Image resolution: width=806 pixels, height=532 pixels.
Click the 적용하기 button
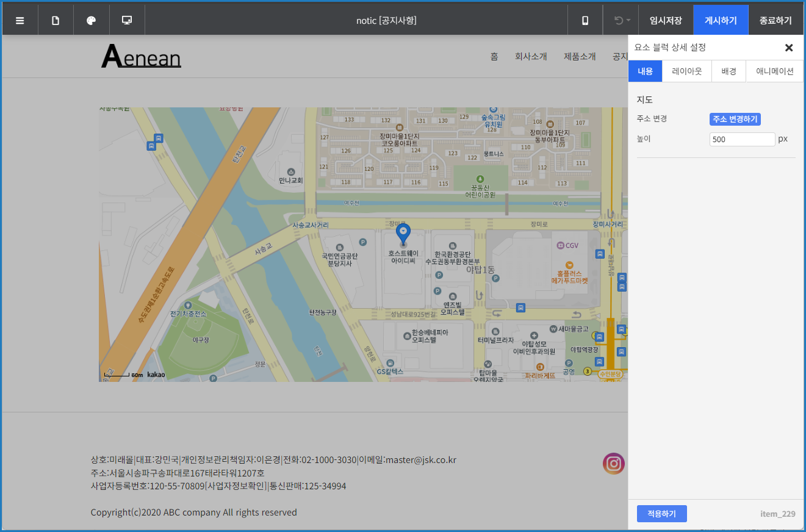point(661,514)
